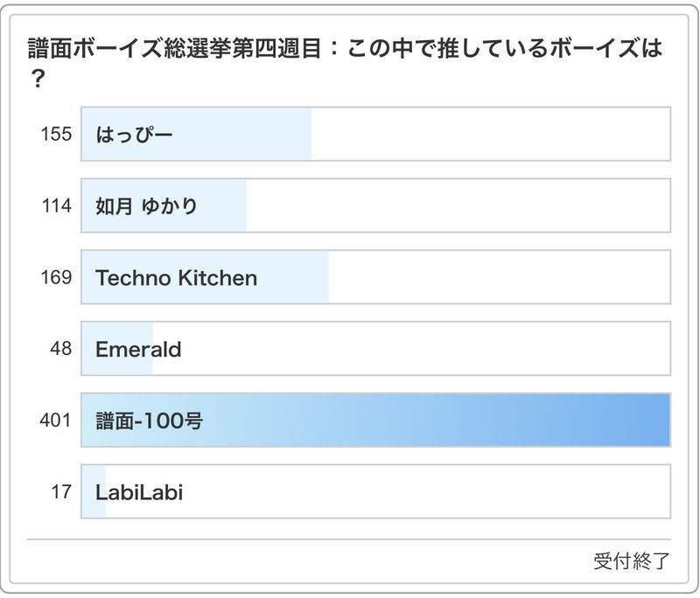Image resolution: width=700 pixels, height=598 pixels.
Task: Click the unfilled part of the Techno Kitchen bar
Action: pos(499,278)
